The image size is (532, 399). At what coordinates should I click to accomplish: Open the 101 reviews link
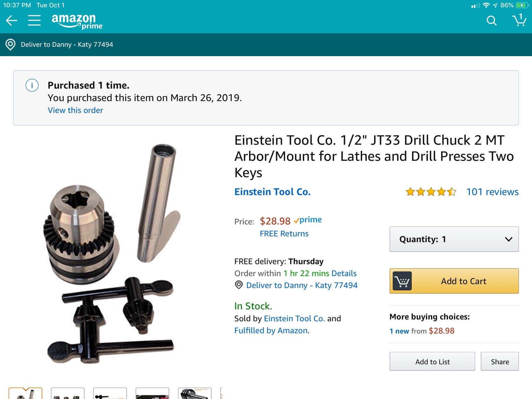point(492,192)
